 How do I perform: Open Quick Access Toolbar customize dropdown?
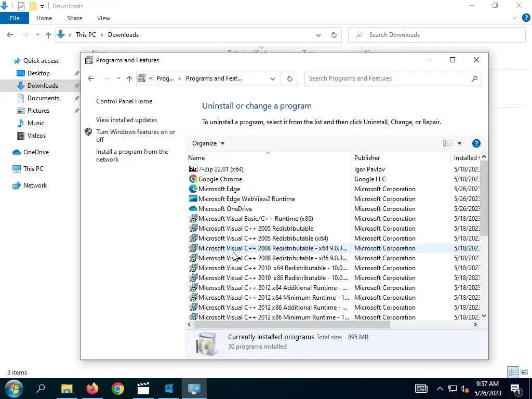coord(42,6)
